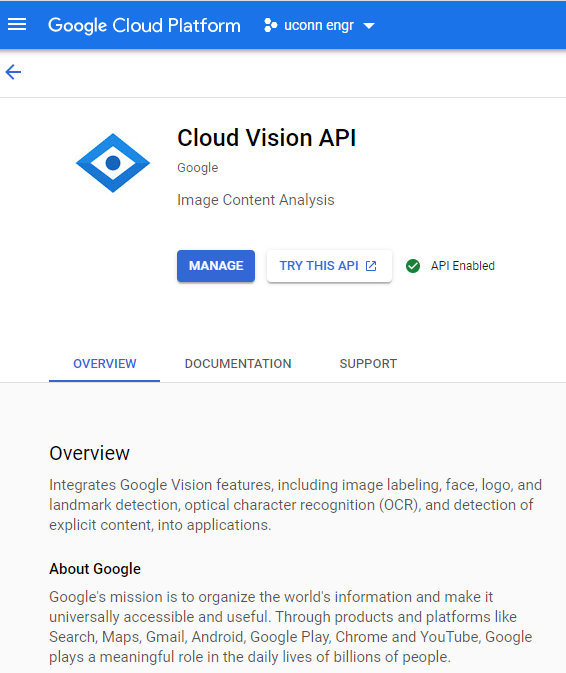Switch to the SUPPORT tab

pyautogui.click(x=368, y=364)
